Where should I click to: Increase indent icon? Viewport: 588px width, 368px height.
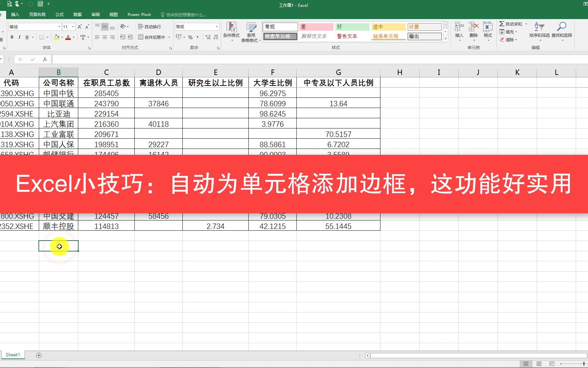click(x=130, y=37)
